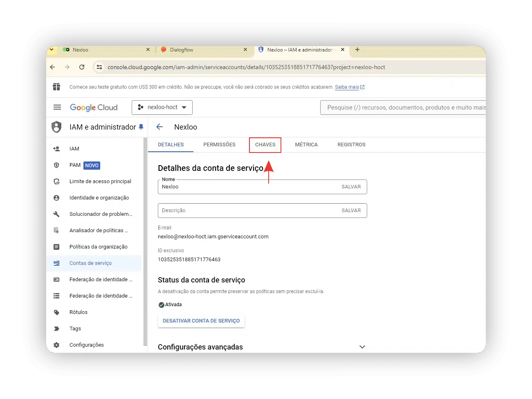
Task: Click the sidebar vertical scrollbar
Action: [x=145, y=241]
